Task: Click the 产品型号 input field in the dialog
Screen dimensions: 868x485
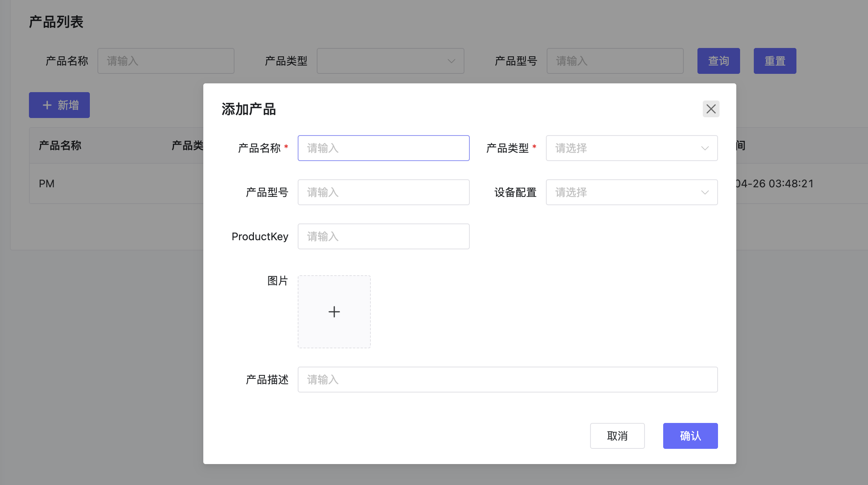Action: [x=383, y=192]
